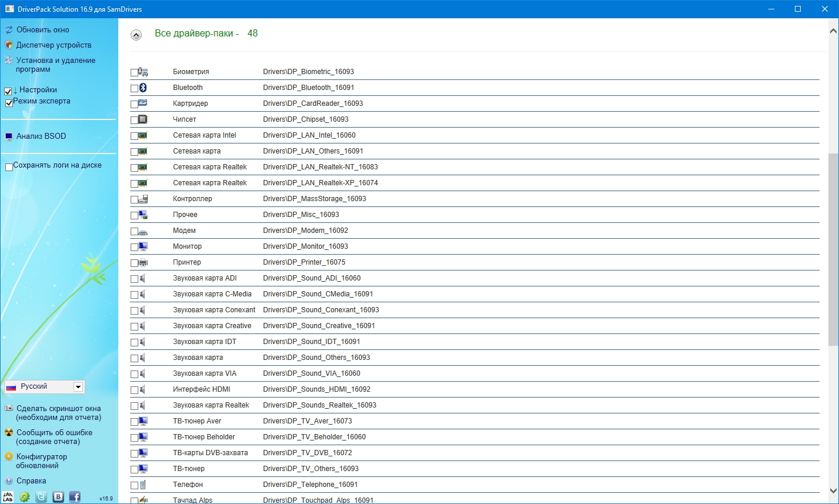Select path Drivers\DP_Biometric_16093
Image resolution: width=839 pixels, height=504 pixels.
308,72
